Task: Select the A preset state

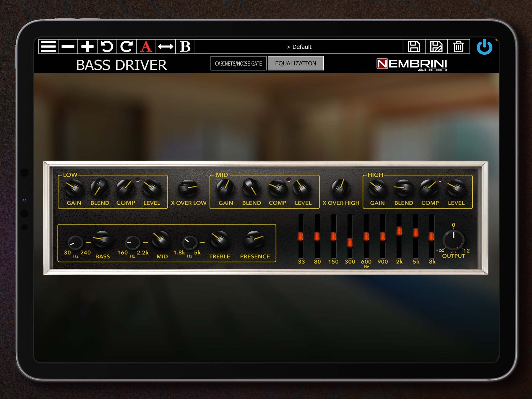Action: 146,47
